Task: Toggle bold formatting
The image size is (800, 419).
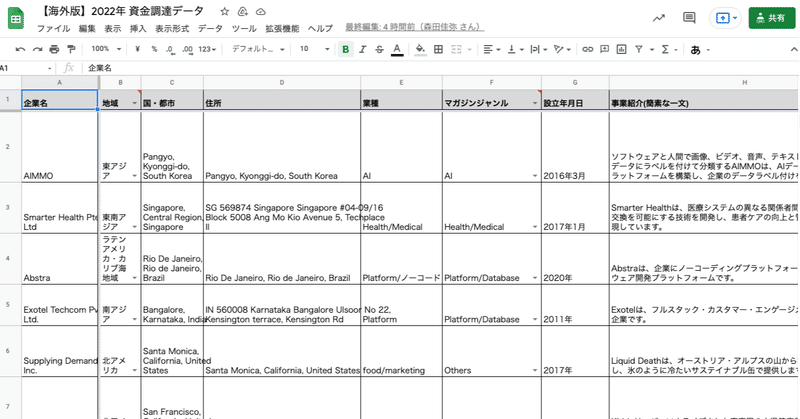Action: click(345, 50)
